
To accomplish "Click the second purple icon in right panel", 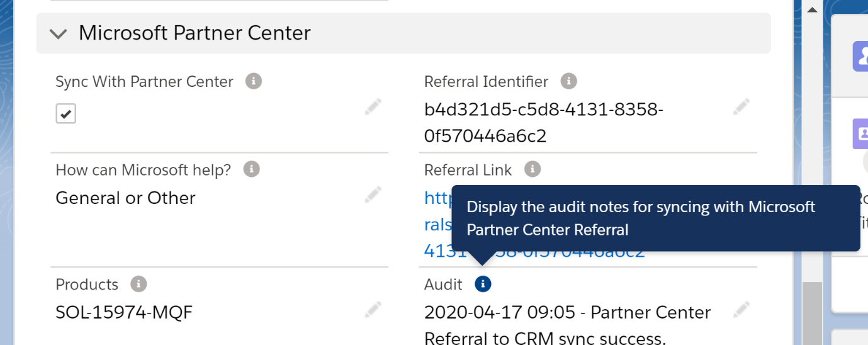I will (x=860, y=133).
